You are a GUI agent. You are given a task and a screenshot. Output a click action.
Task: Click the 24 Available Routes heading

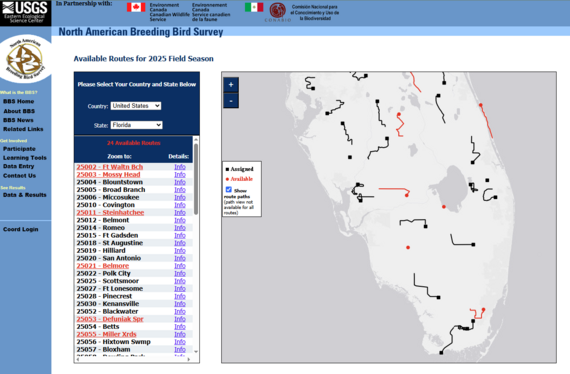(x=133, y=143)
